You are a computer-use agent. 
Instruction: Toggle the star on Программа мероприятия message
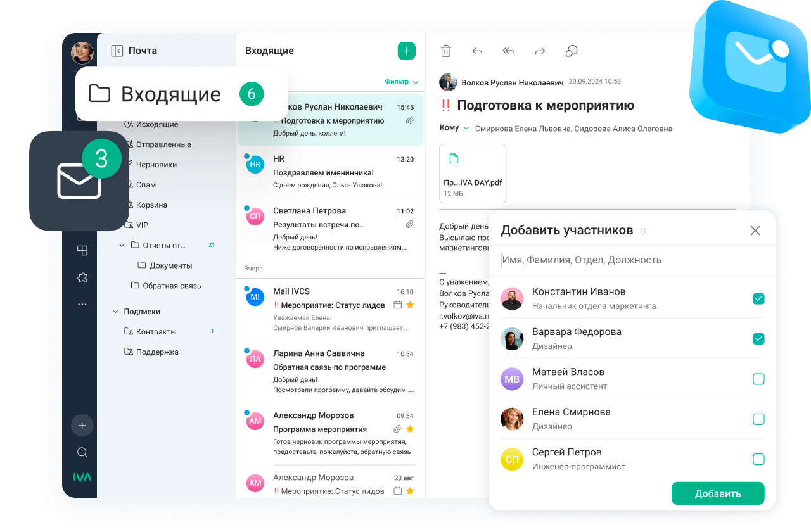pyautogui.click(x=410, y=429)
